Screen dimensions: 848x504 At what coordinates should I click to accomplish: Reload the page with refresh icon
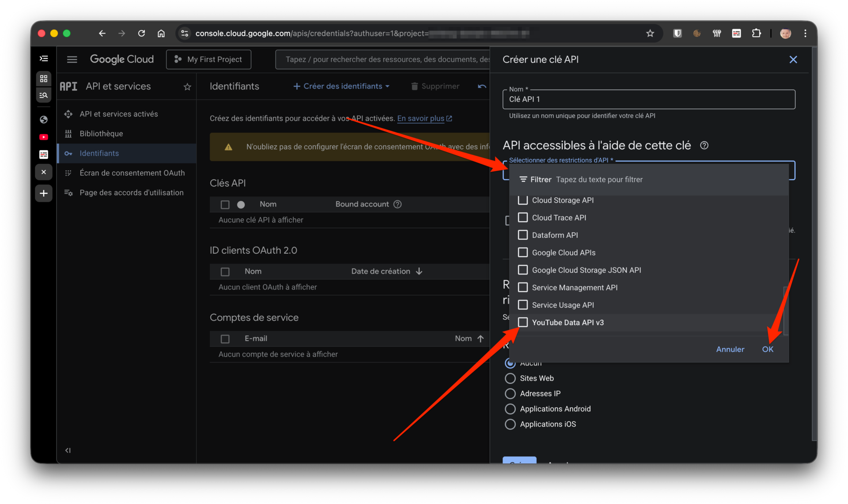point(141,34)
